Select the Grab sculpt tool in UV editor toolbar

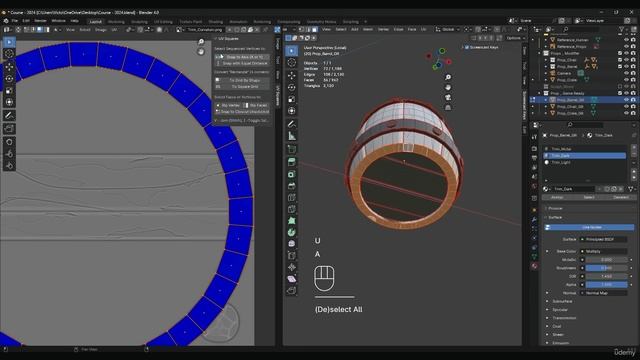point(9,142)
